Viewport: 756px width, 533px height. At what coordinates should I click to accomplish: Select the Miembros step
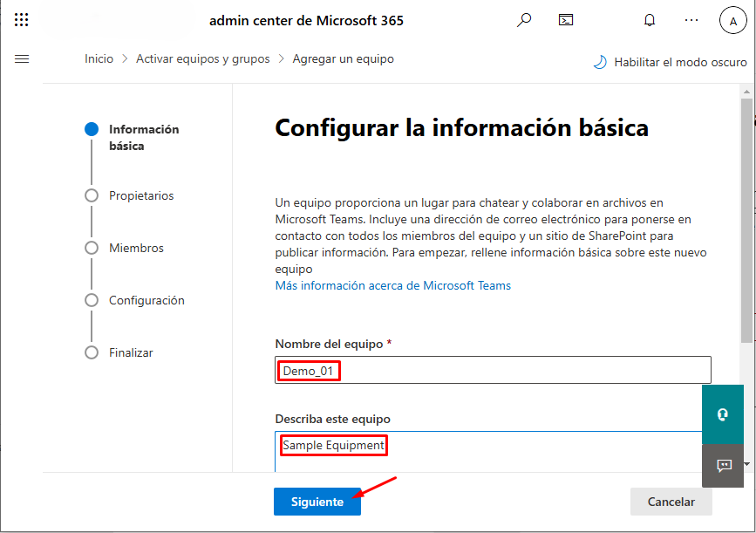coord(125,248)
